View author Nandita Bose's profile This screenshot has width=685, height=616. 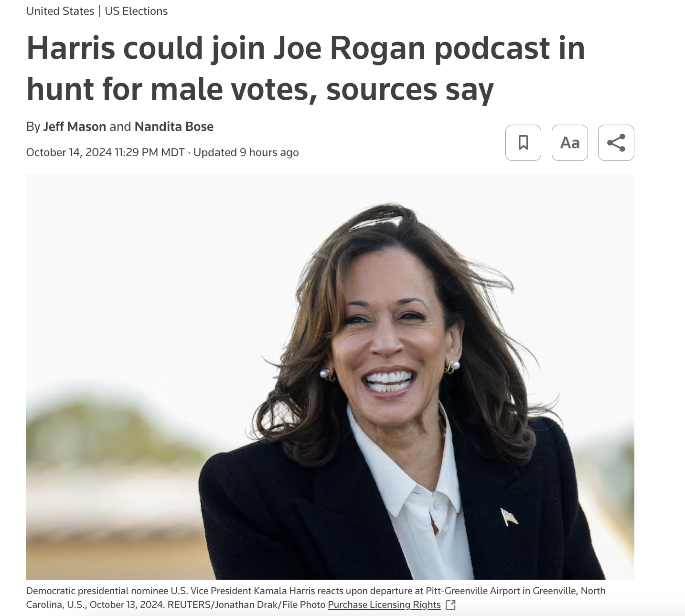click(x=174, y=127)
